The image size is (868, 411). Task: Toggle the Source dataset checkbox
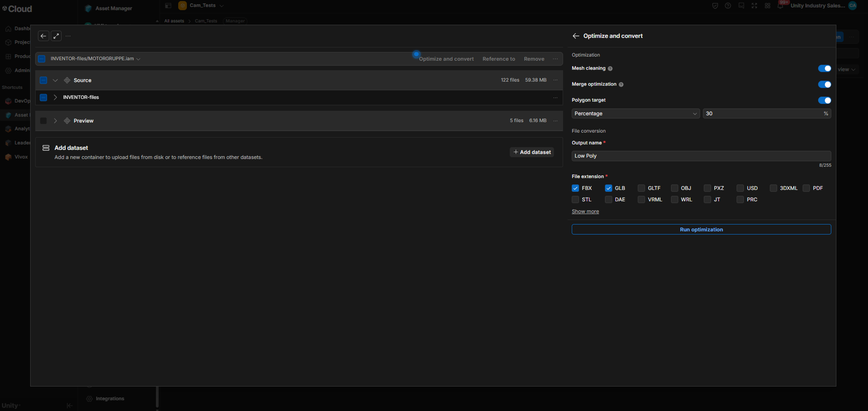coord(43,80)
